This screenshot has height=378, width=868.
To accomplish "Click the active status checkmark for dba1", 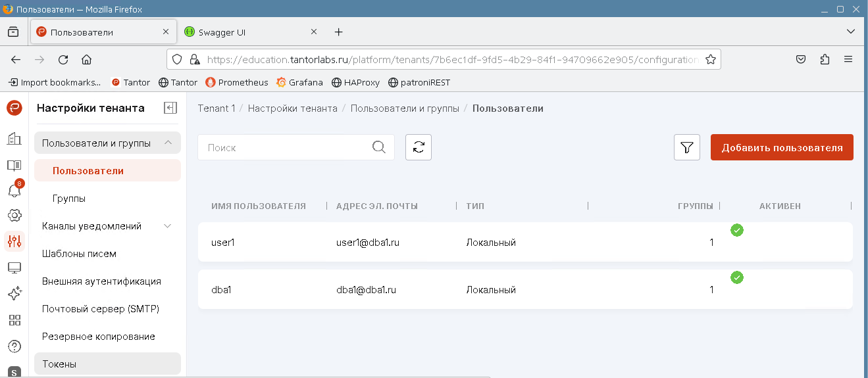I will point(737,278).
